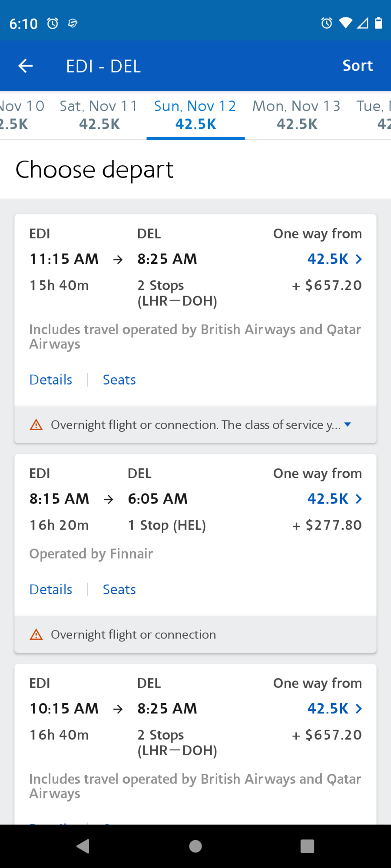This screenshot has width=391, height=868.
Task: View Seats for the 11:15 AM flight
Action: [119, 380]
